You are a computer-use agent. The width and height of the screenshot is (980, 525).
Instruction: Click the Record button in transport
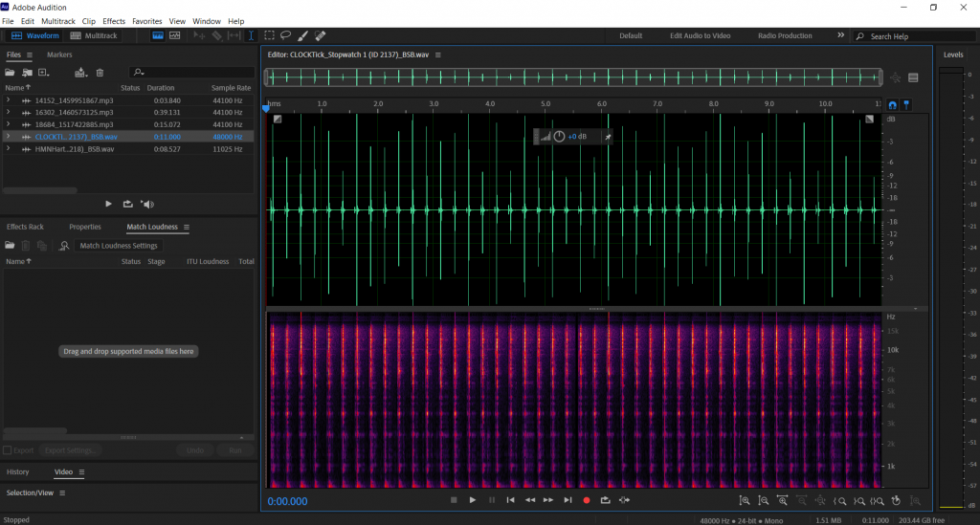(587, 500)
